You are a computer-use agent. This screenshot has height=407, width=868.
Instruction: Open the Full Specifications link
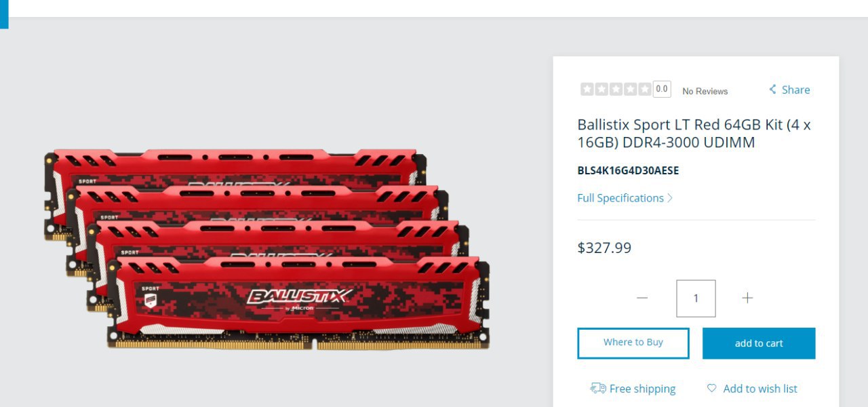620,198
